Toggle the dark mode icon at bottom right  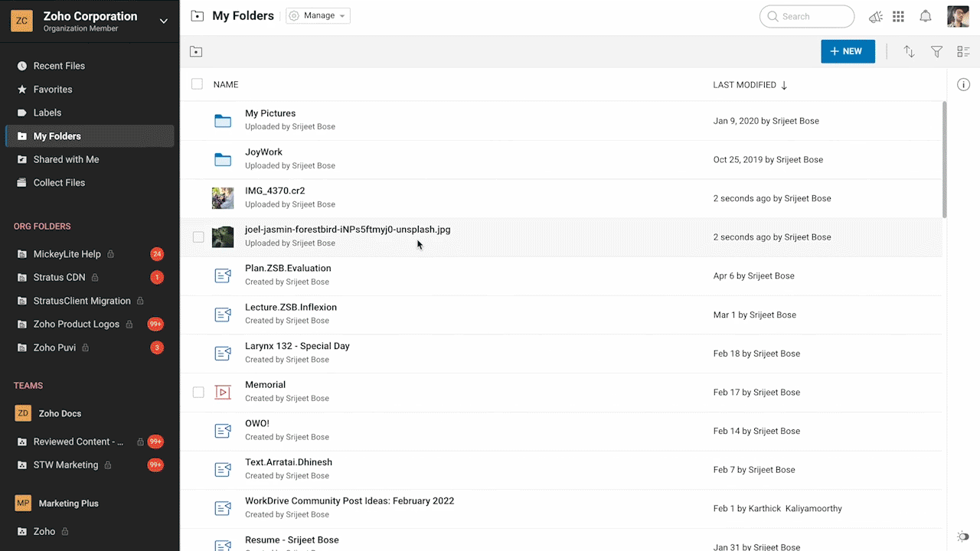coord(963,536)
